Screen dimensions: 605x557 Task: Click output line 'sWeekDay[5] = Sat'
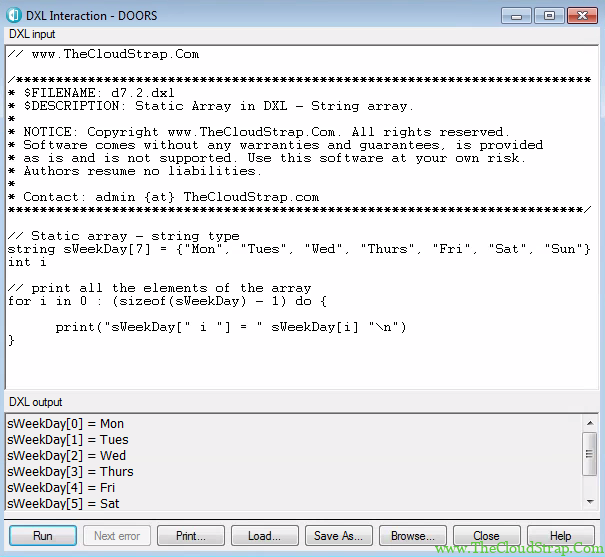pyautogui.click(x=63, y=504)
